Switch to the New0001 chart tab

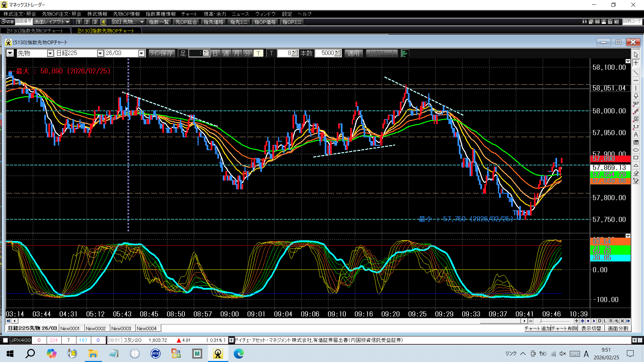point(70,328)
